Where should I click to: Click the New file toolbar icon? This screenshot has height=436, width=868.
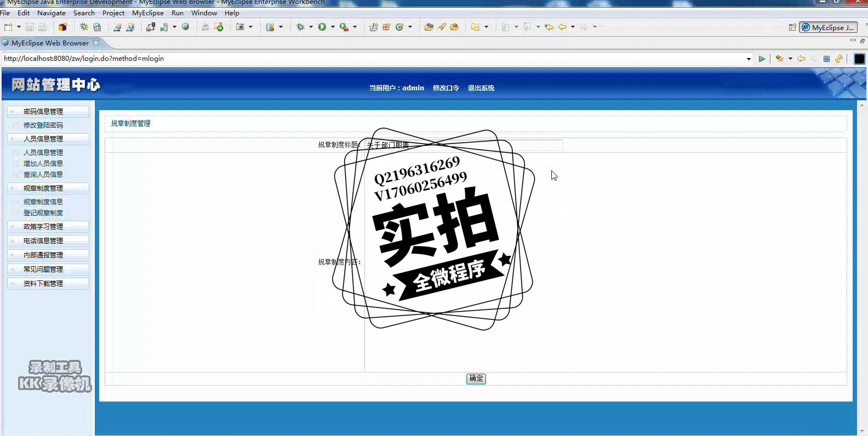pyautogui.click(x=8, y=27)
